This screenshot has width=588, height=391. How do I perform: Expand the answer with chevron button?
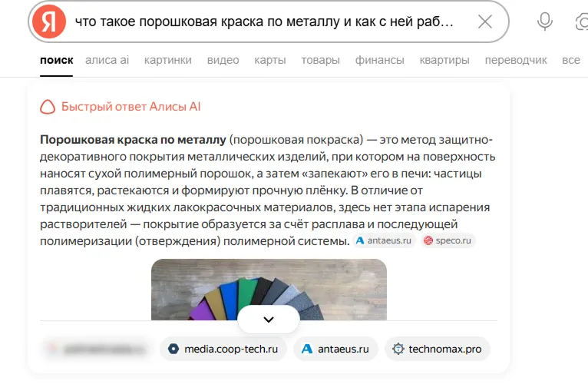(269, 320)
